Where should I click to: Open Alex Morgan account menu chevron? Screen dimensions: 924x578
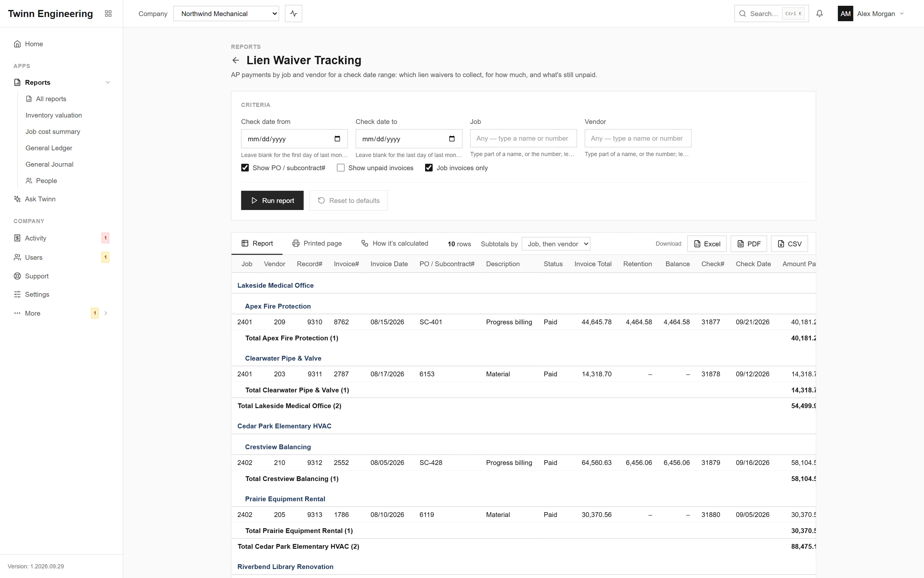pyautogui.click(x=902, y=14)
